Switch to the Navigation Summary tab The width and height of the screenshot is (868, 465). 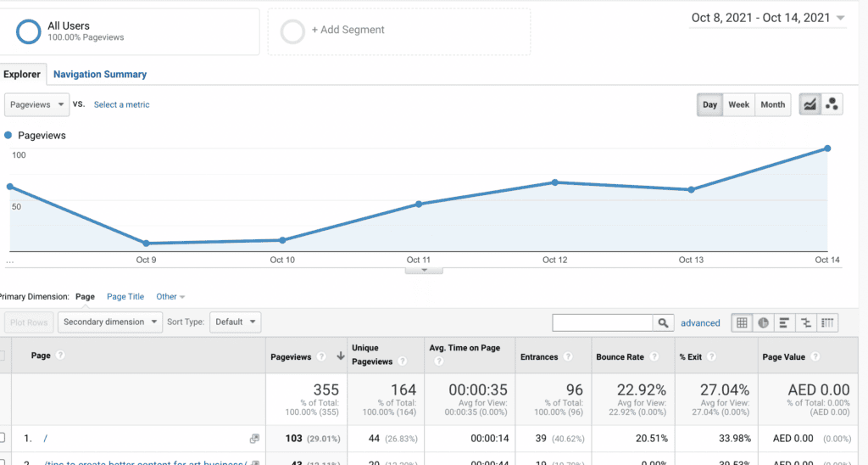coord(100,75)
